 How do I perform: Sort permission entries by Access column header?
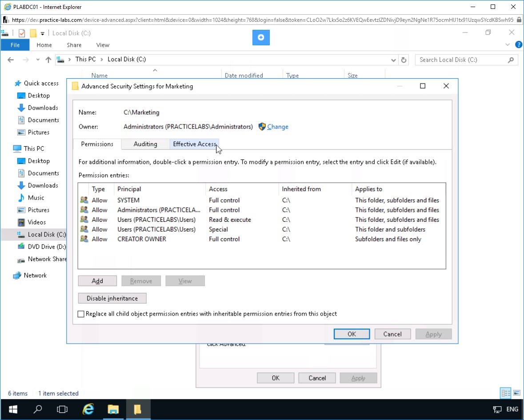pos(242,189)
